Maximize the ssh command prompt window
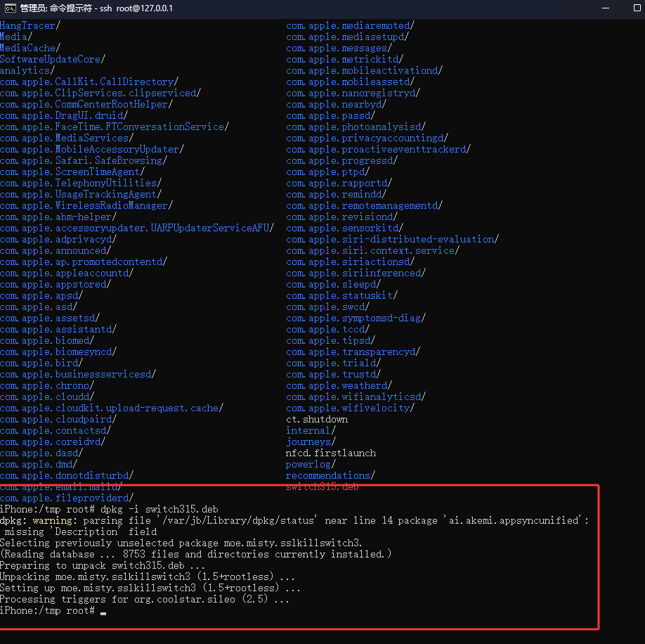 coord(637,8)
